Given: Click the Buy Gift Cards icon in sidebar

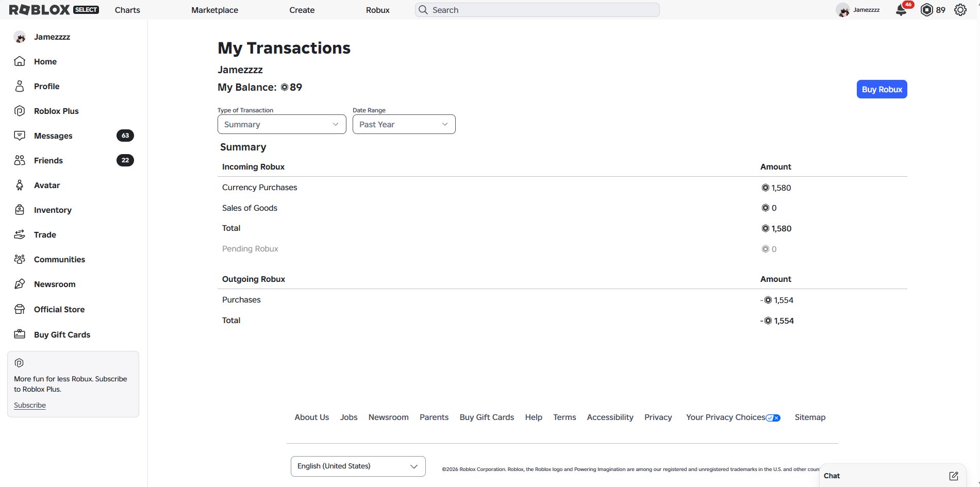Looking at the screenshot, I should 20,334.
